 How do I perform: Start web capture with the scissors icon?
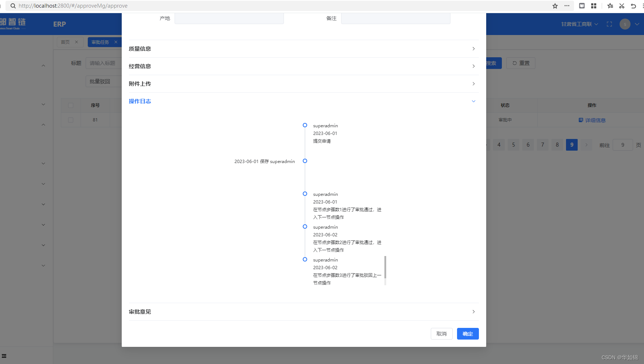621,6
